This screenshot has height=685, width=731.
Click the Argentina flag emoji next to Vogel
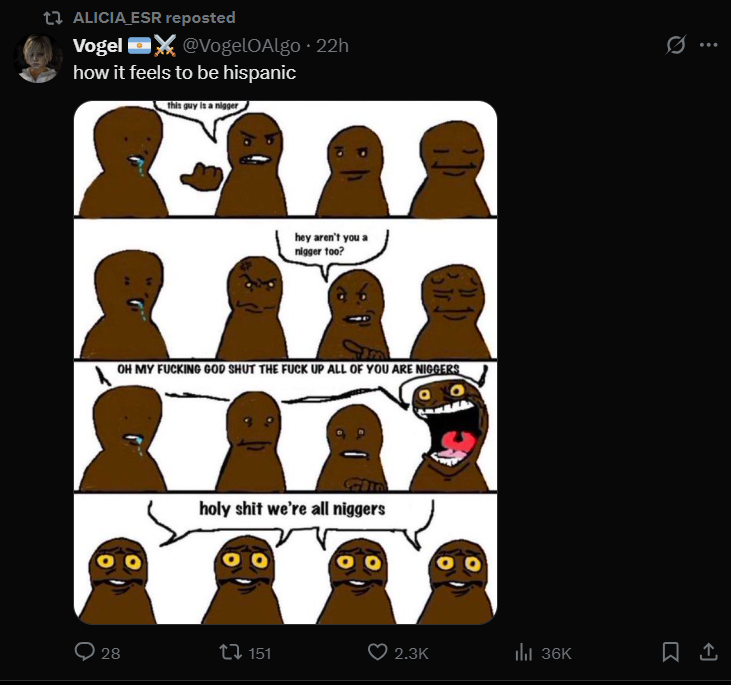coord(140,45)
